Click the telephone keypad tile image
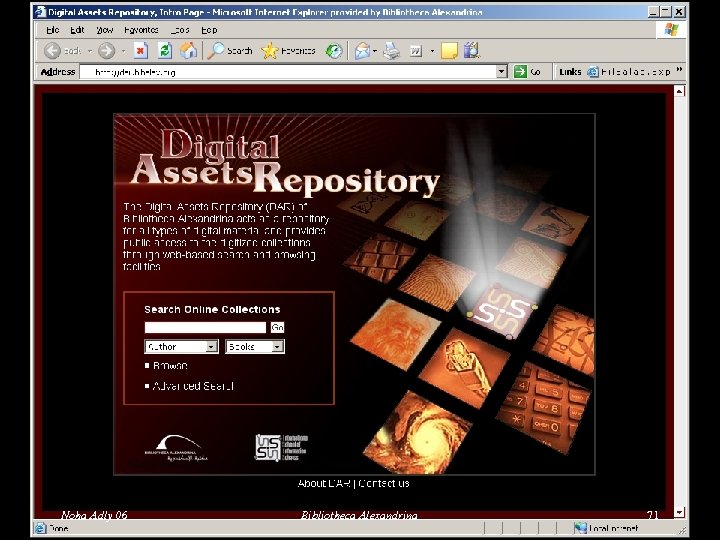Image resolution: width=720 pixels, height=540 pixels. [x=545, y=407]
